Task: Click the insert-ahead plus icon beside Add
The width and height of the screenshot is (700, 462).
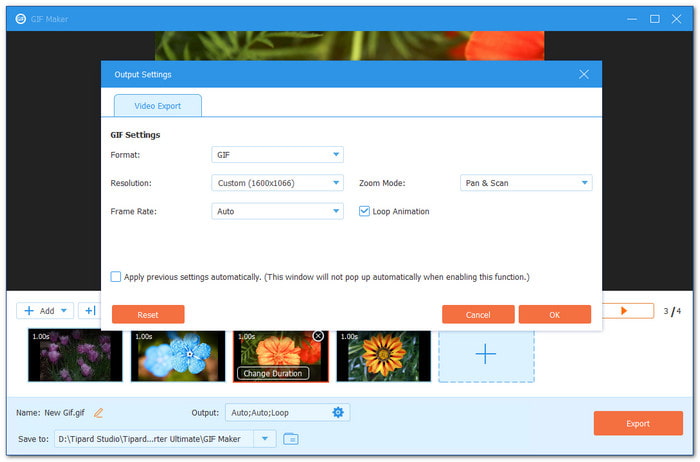Action: click(90, 311)
